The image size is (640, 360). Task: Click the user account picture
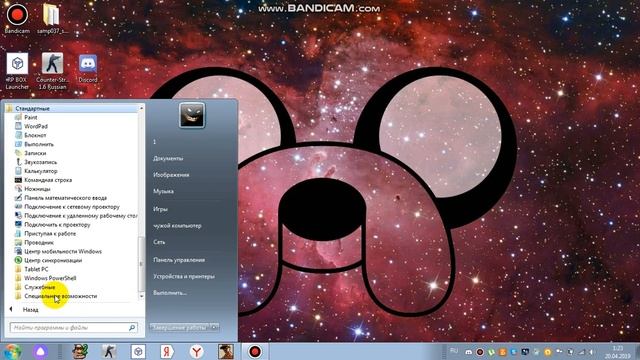click(x=192, y=116)
